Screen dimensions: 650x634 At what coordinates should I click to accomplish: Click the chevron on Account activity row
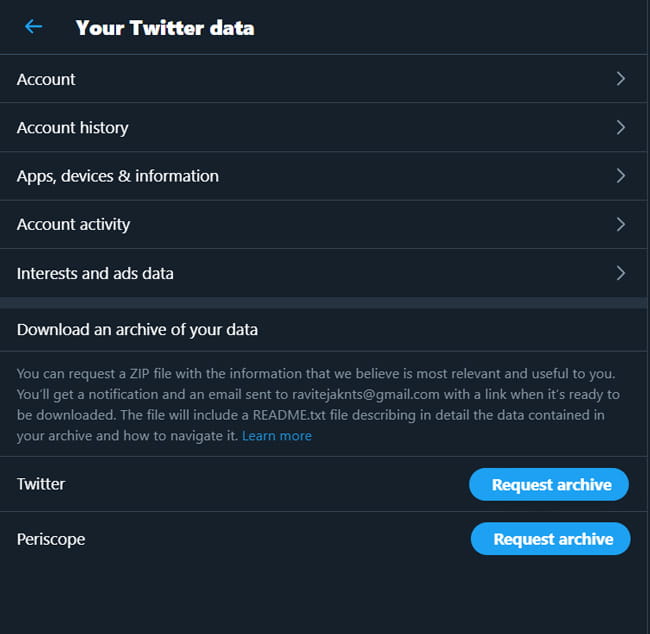620,224
